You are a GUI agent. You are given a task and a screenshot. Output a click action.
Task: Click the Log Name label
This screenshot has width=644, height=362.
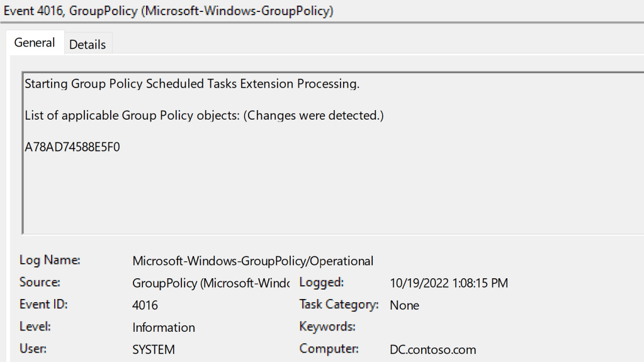point(50,260)
